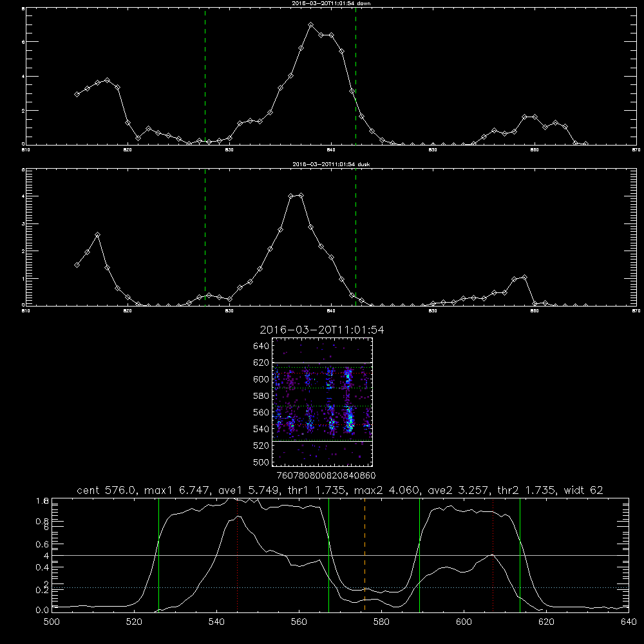This screenshot has width=644, height=644.
Task: Click the '2016-03-20T11:01:54 dawn' plot title
Action: click(x=331, y=3)
